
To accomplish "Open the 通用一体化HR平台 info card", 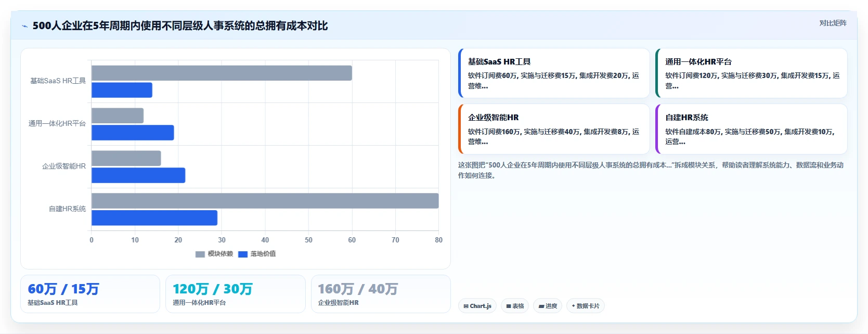I will 752,73.
